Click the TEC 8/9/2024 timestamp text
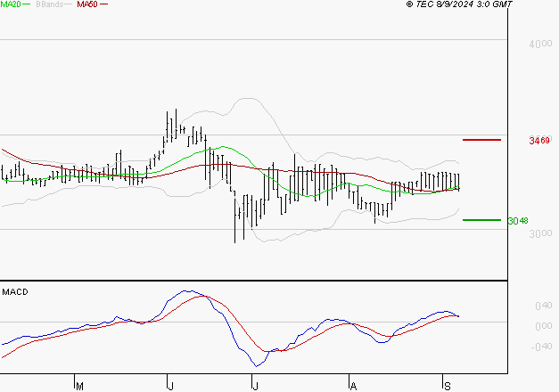Image resolution: width=559 pixels, height=392 pixels. pos(459,4)
